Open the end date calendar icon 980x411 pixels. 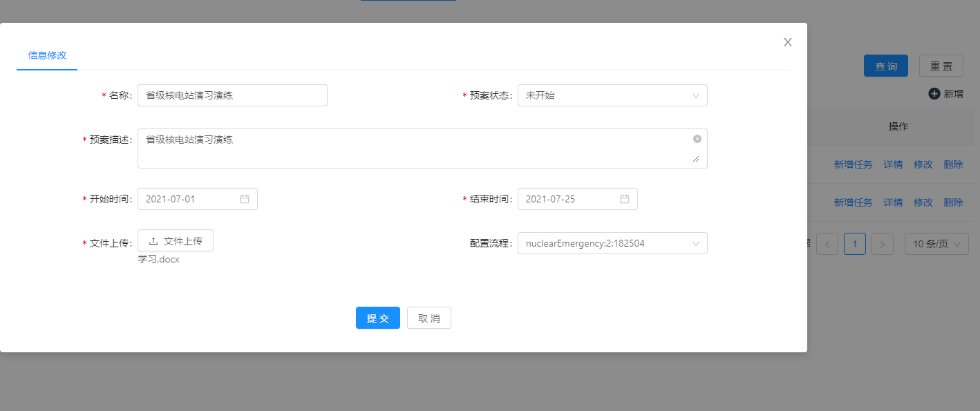tap(625, 199)
